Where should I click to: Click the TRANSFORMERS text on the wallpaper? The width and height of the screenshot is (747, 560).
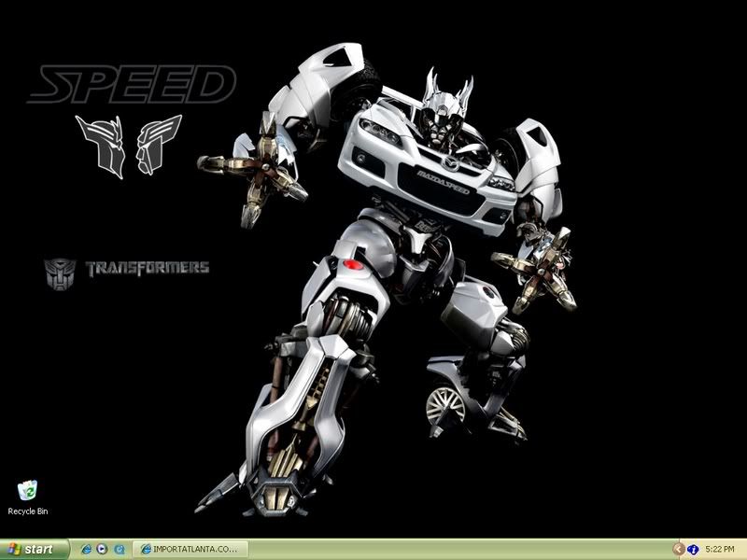coord(148,269)
